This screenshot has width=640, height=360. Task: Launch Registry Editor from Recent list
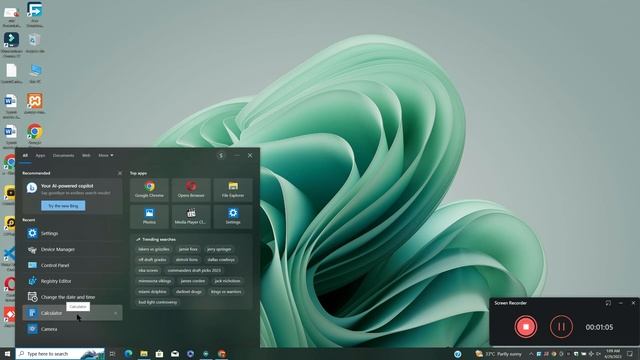(72, 281)
